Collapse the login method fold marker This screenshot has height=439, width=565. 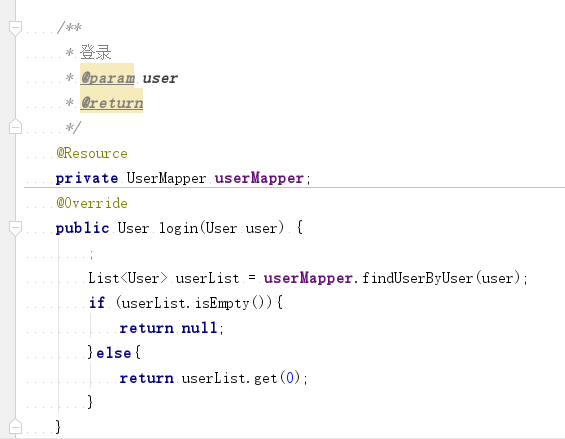(x=15, y=228)
